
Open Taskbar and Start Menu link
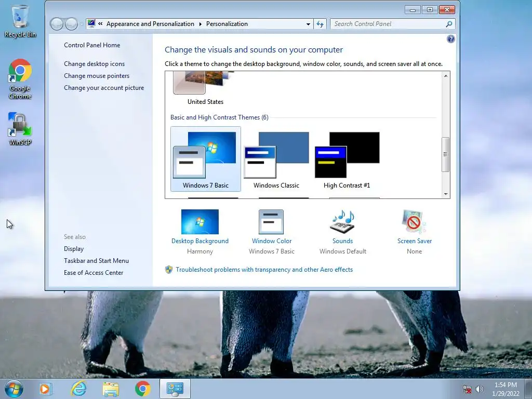(x=96, y=261)
